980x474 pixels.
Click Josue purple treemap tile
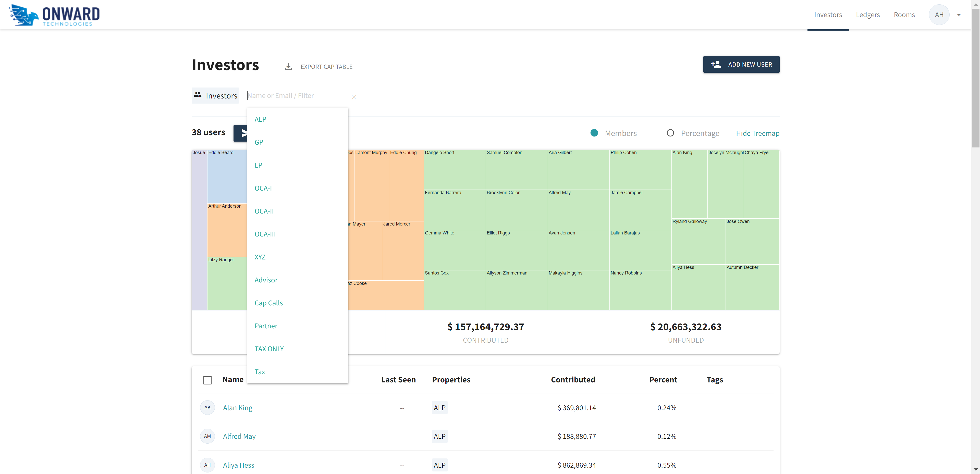coord(199,230)
